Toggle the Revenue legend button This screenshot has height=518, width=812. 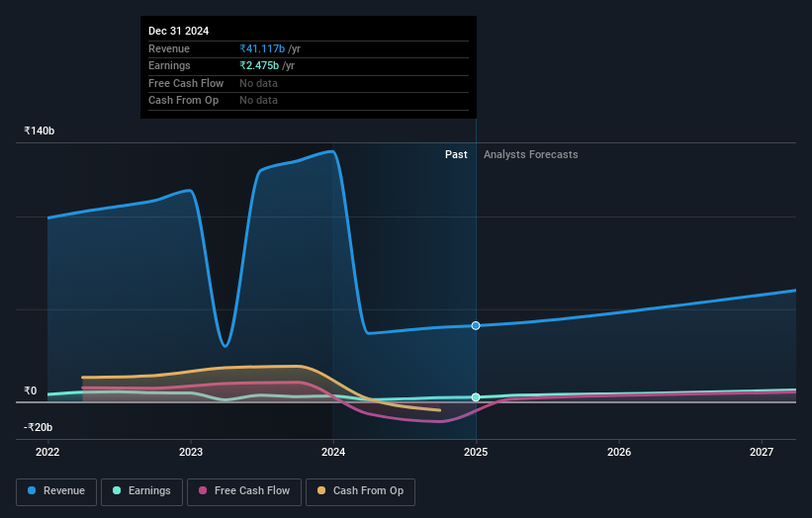pos(56,491)
